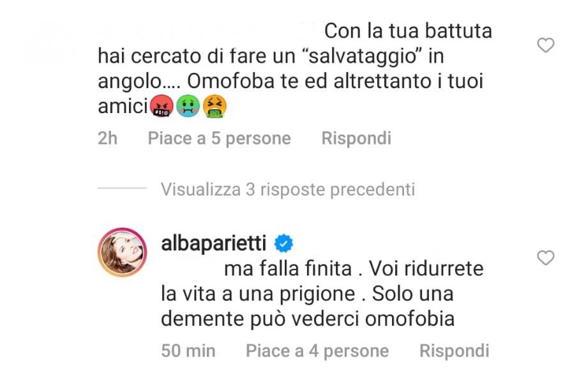Open albaparietti's profile picture

[x=122, y=252]
